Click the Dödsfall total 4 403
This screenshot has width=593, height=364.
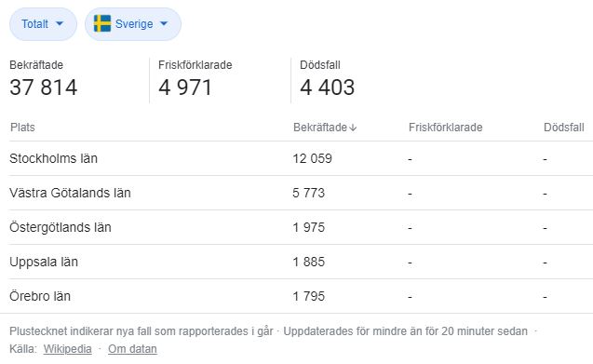[327, 88]
